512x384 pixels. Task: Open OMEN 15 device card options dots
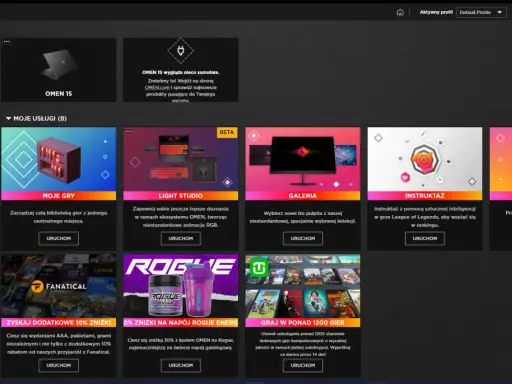[x=6, y=42]
